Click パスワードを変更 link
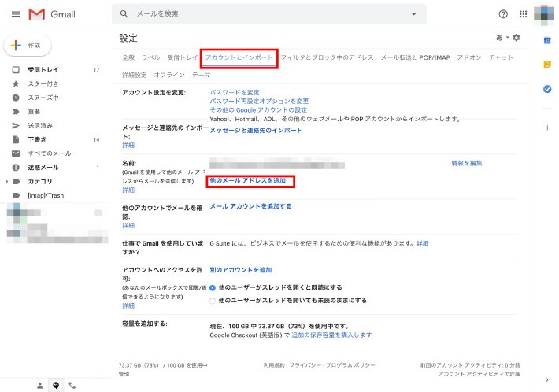The height and width of the screenshot is (392, 559). click(234, 92)
